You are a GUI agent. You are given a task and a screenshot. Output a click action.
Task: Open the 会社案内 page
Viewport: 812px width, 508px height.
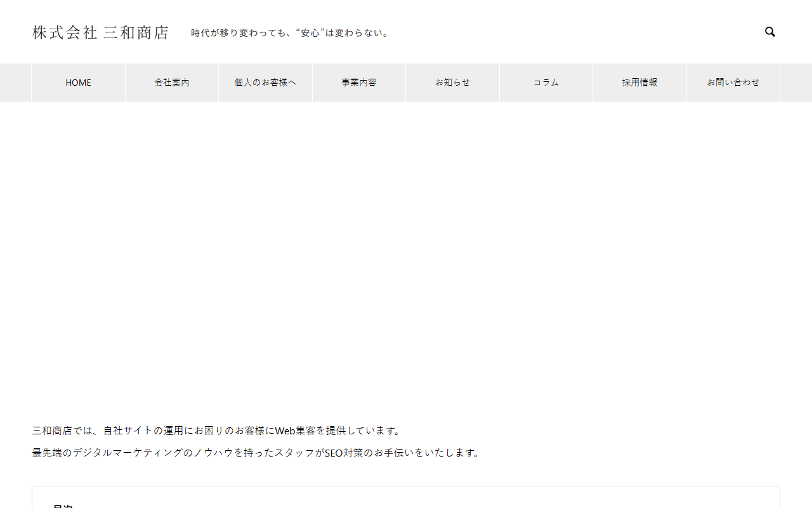(171, 82)
